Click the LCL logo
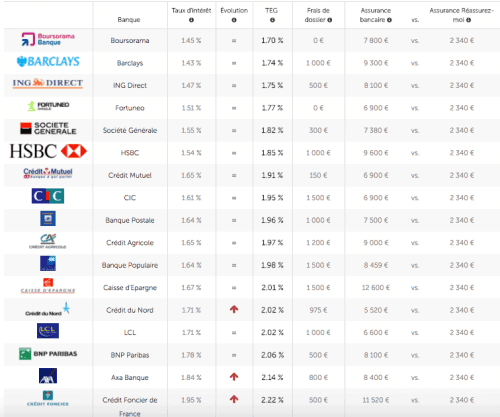The image size is (500, 417). [x=48, y=331]
